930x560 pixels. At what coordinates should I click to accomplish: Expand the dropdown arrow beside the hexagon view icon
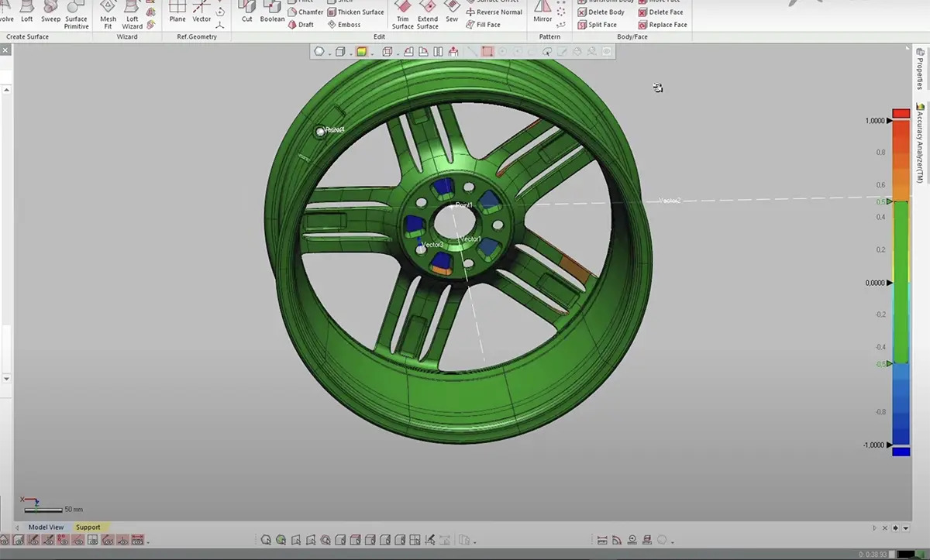pos(330,53)
